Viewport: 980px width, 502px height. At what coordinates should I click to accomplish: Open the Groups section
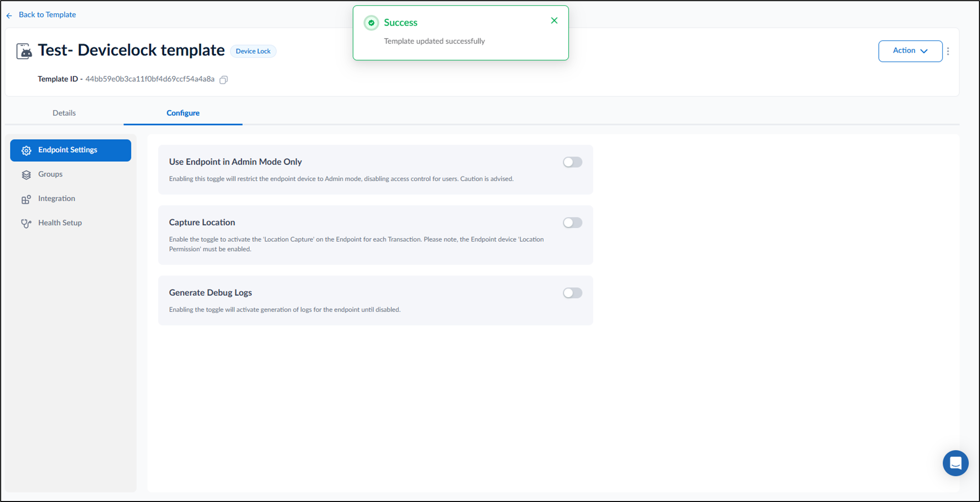pyautogui.click(x=70, y=174)
